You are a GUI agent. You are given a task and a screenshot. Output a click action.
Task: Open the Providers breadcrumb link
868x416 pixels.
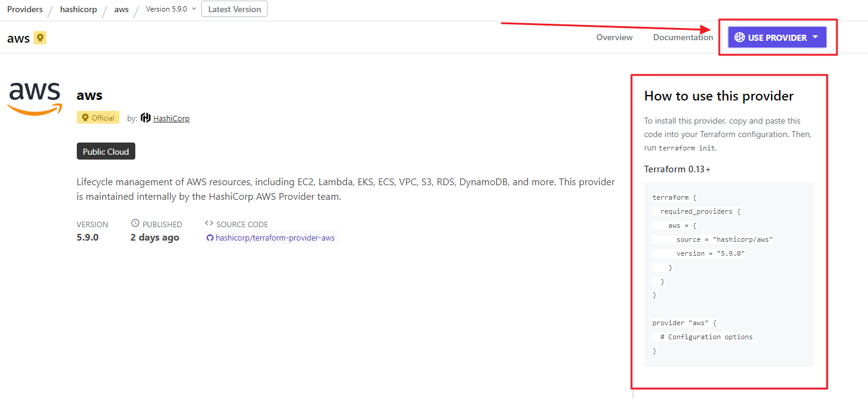click(x=25, y=9)
